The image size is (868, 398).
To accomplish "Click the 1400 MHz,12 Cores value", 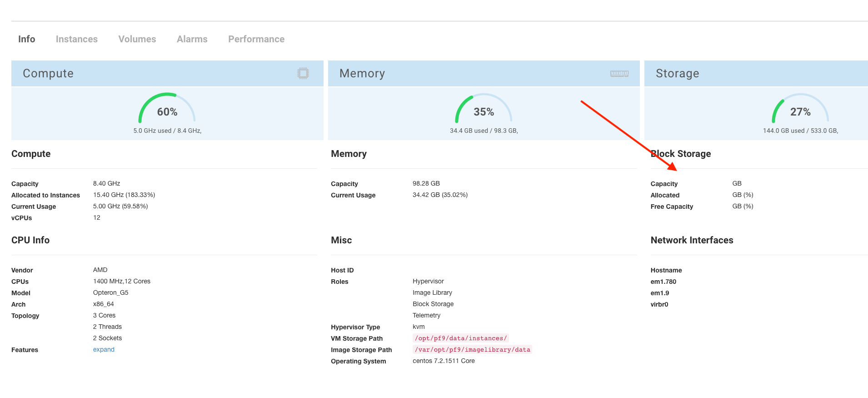I will [122, 281].
